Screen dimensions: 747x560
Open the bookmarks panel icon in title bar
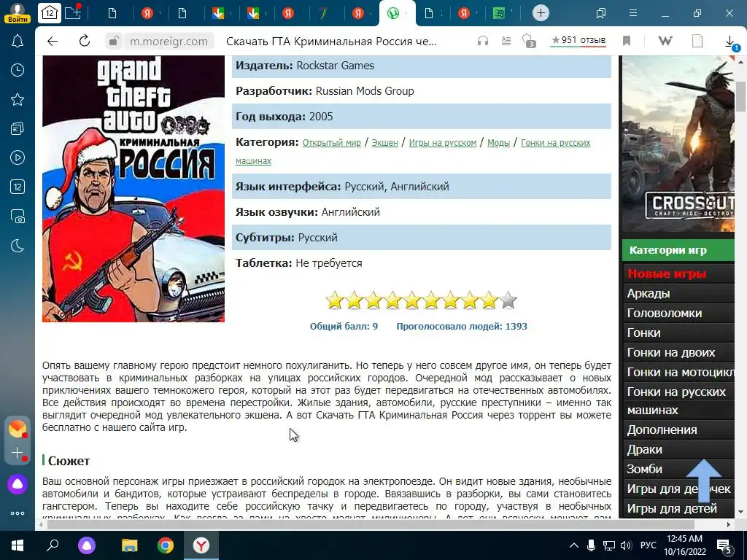(x=601, y=13)
